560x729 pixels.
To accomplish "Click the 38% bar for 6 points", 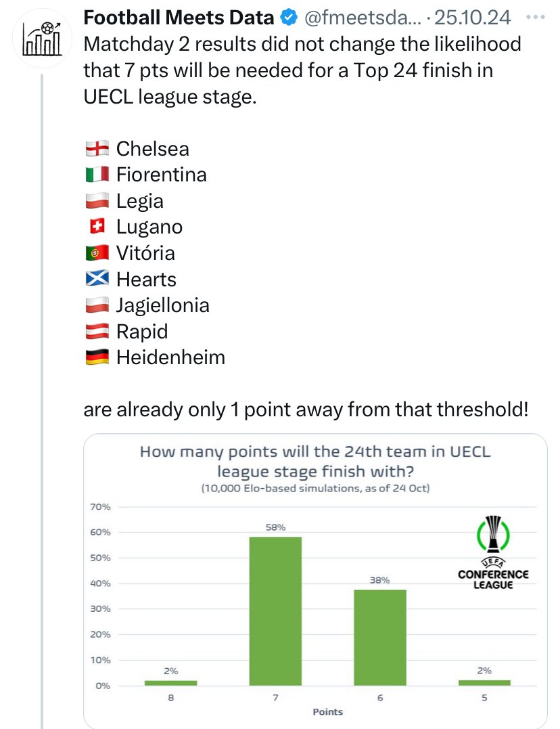I will (380, 638).
